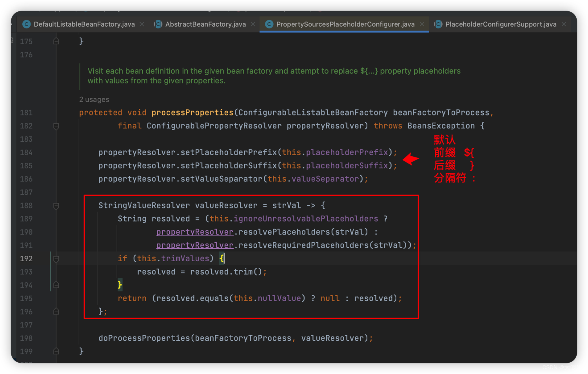Close PlaceholderConfigurerSupport.java tab

click(564, 24)
